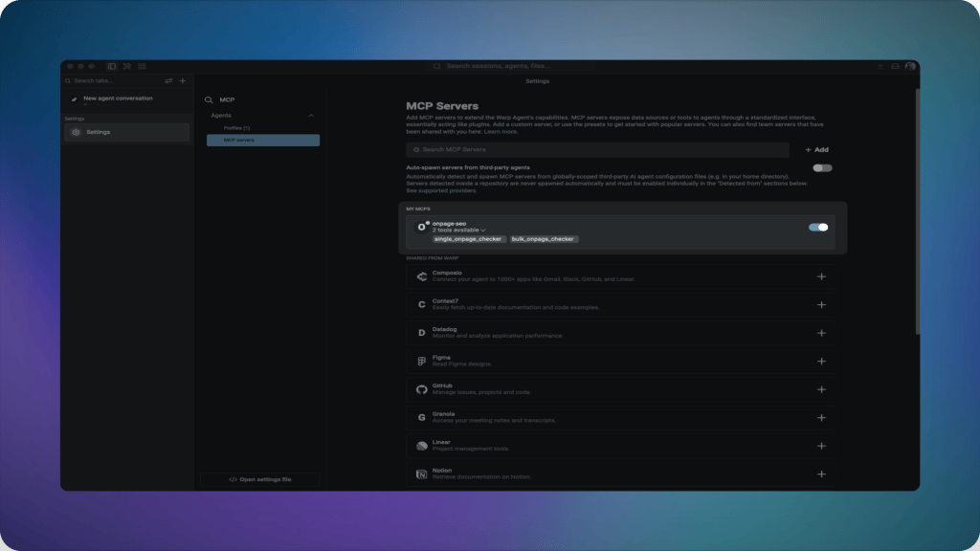Click the tab filter sliders icon
Image resolution: width=980 pixels, height=551 pixels.
tap(168, 80)
